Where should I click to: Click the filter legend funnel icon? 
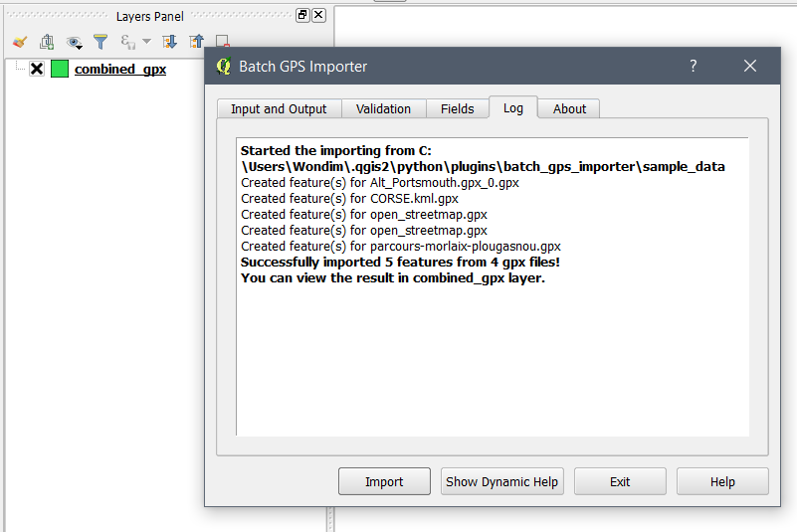[x=100, y=42]
